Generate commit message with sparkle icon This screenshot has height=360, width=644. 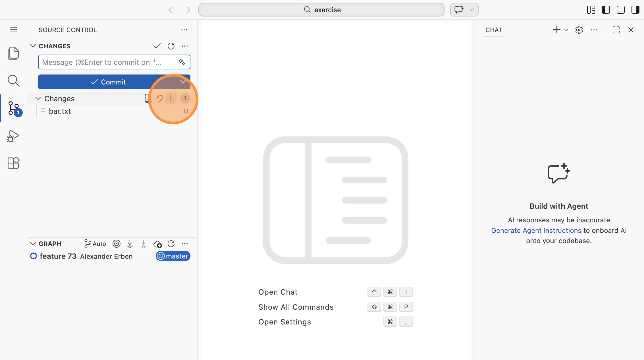[x=182, y=62]
